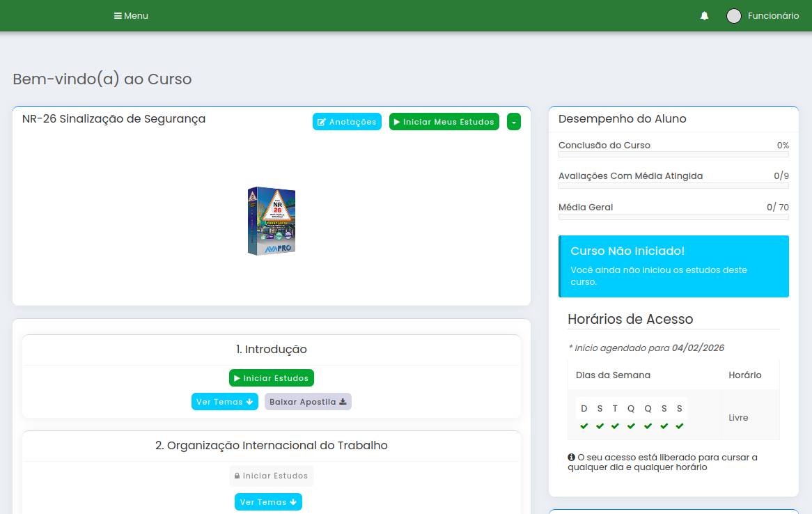The image size is (812, 514).
Task: Click the play icon on Iniciar Meus Estudos
Action: [x=397, y=121]
